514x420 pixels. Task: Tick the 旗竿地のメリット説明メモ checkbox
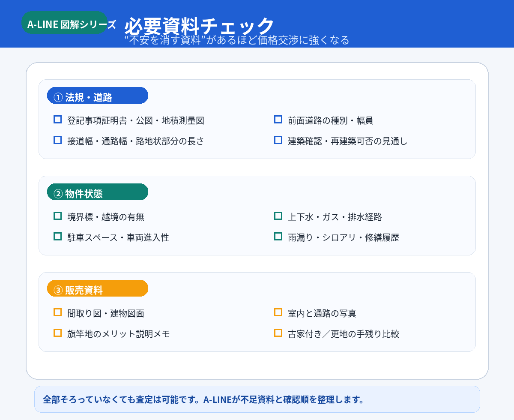coord(57,333)
